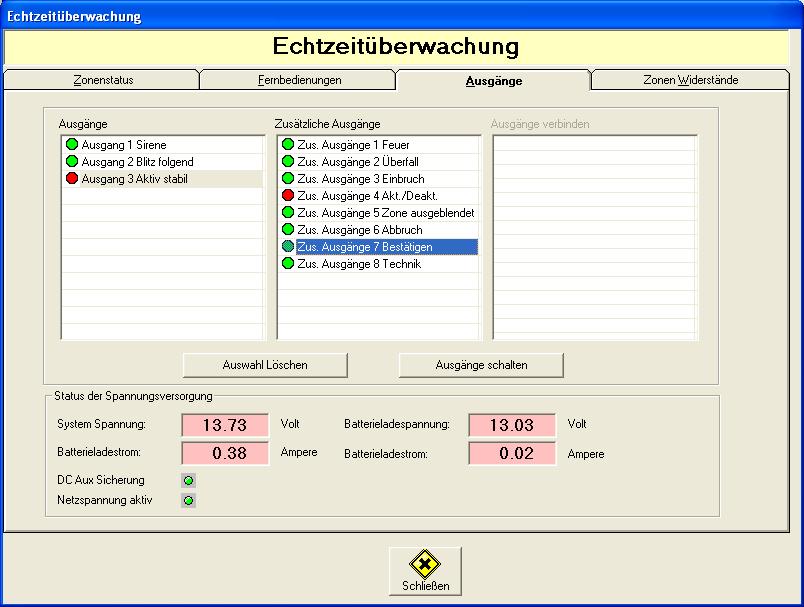Click the status dot of Zus. Ausgänge 7 Bestätigen

tap(288, 247)
